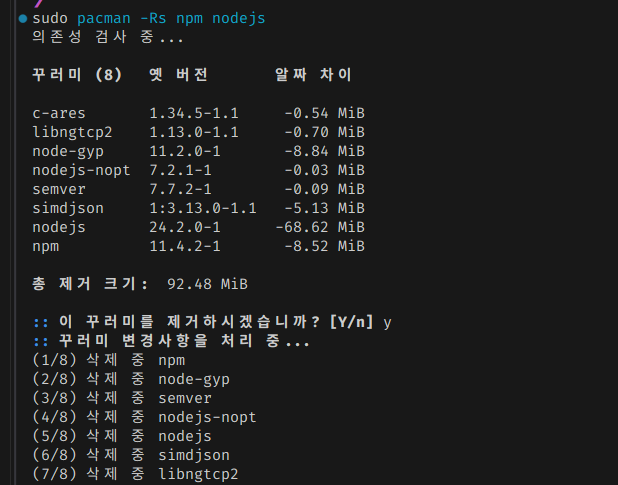The image size is (618, 485).
Task: Click '-8.84 MiB' size value
Action: coord(324,151)
